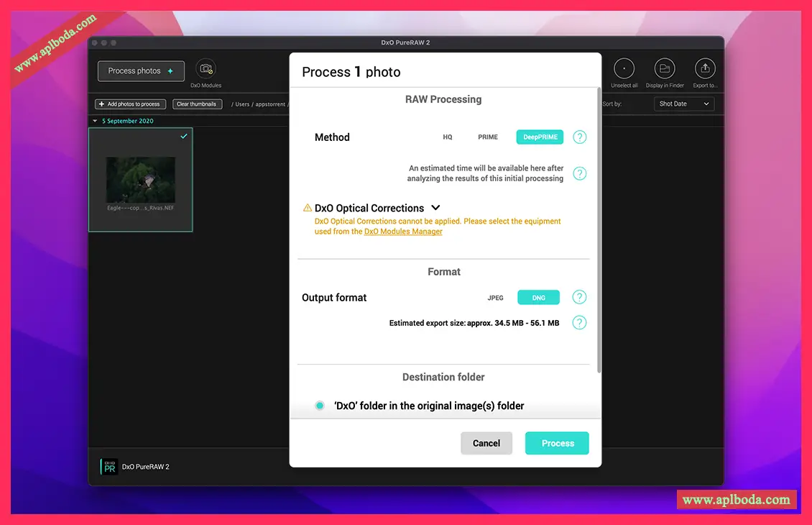This screenshot has height=525, width=812.
Task: Click the Export to icon
Action: click(x=704, y=69)
